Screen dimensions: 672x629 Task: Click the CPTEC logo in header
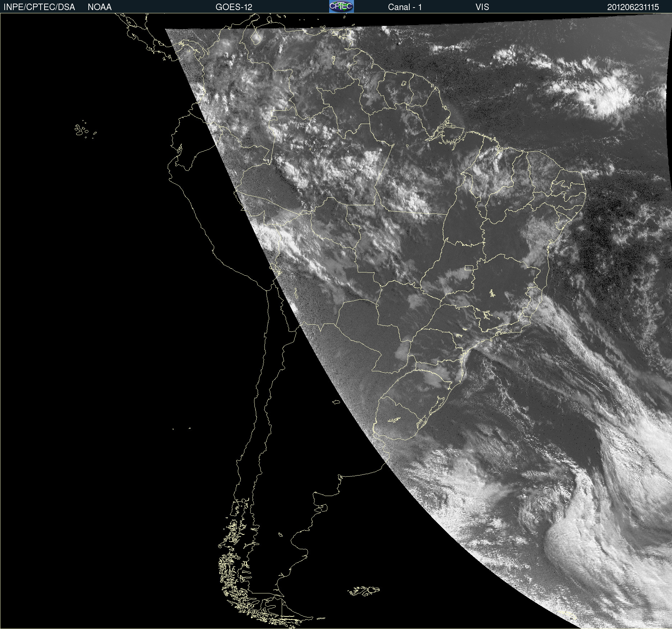(341, 6)
